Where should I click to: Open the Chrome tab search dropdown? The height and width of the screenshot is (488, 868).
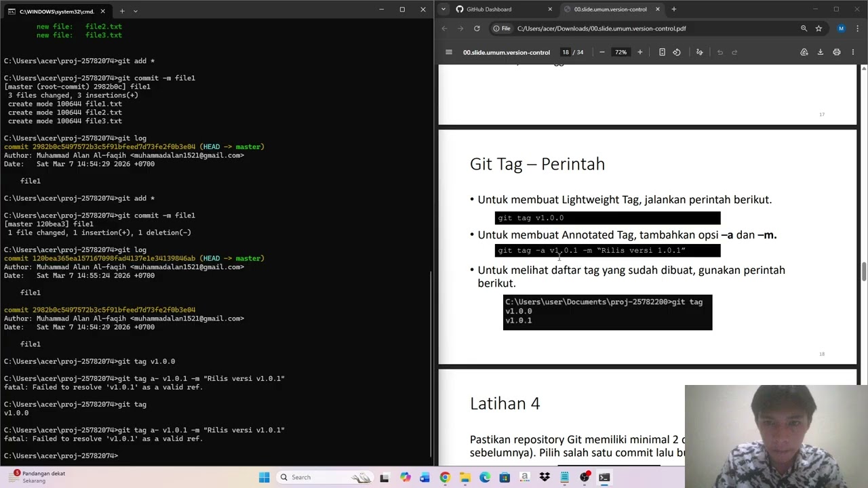[x=443, y=9]
